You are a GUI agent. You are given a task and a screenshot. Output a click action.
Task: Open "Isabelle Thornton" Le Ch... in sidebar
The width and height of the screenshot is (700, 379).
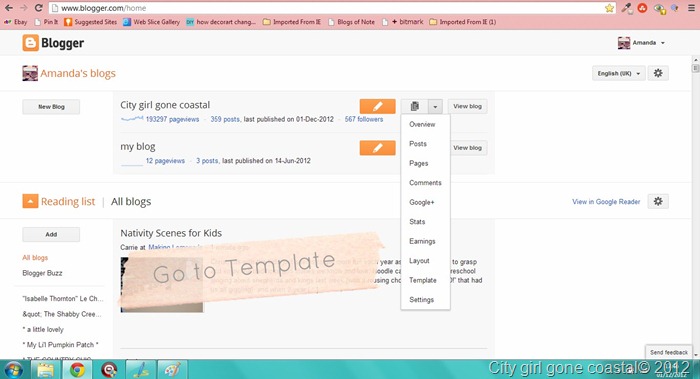pyautogui.click(x=62, y=299)
